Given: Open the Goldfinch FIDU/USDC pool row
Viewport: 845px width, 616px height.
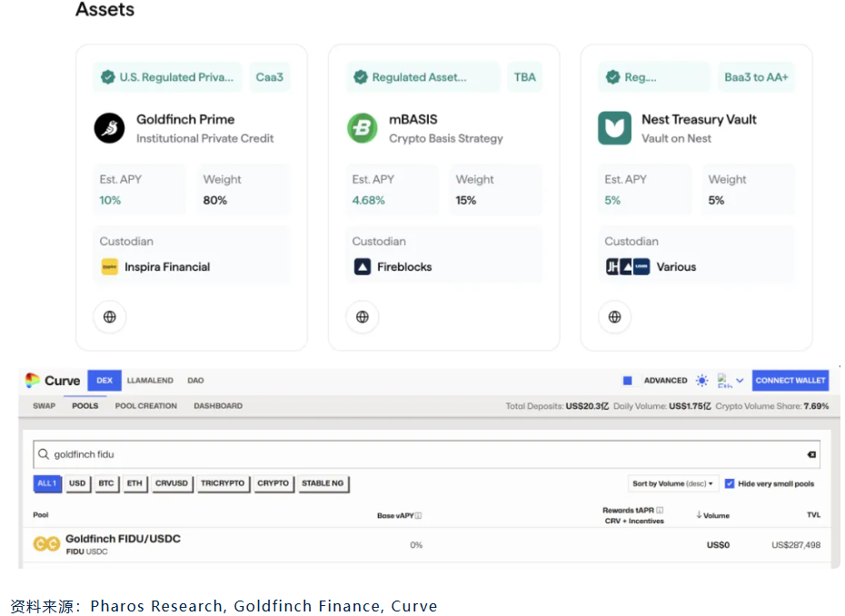Looking at the screenshot, I should click(x=123, y=544).
